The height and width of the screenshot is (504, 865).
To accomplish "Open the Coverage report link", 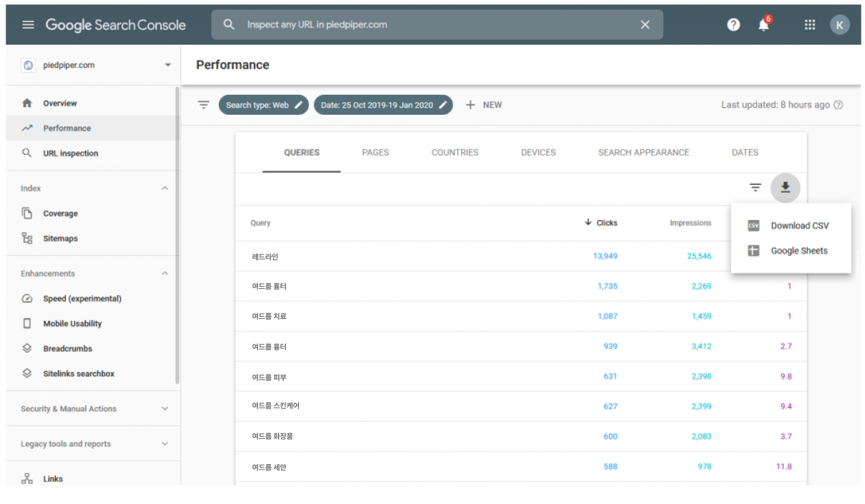I will coord(61,214).
